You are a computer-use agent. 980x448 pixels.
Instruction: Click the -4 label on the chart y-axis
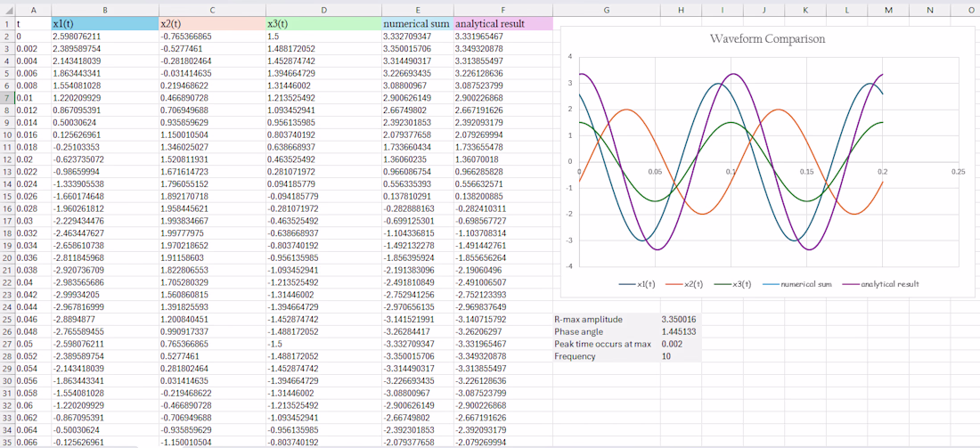(568, 267)
